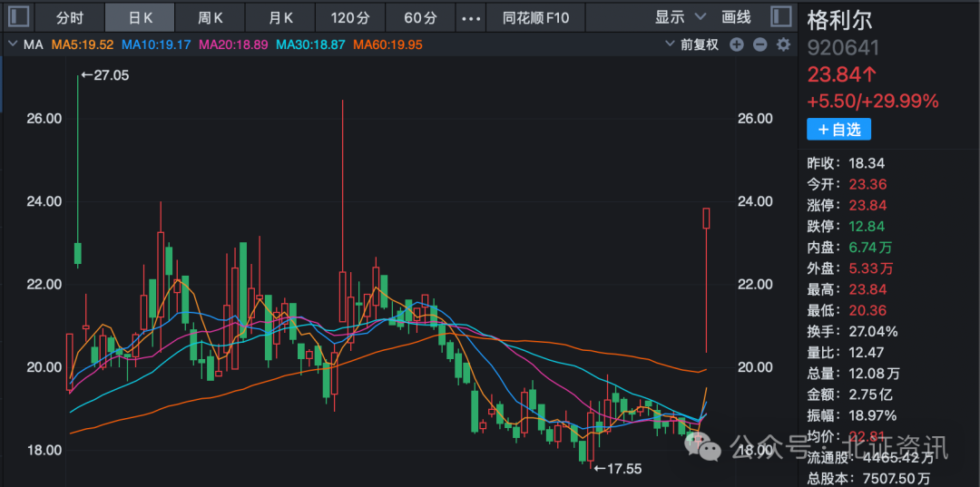This screenshot has width=980, height=487.
Task: Add stock with +自选 button
Action: tap(838, 130)
